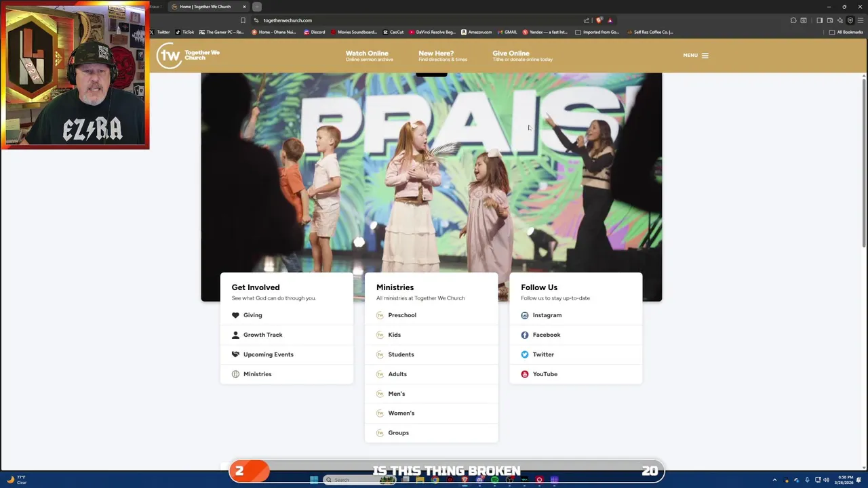This screenshot has width=868, height=488.
Task: Open Ministries under Get Involved
Action: [287, 374]
